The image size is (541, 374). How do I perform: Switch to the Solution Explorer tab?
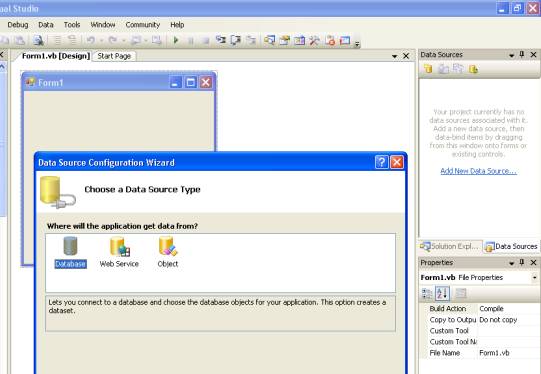point(450,246)
